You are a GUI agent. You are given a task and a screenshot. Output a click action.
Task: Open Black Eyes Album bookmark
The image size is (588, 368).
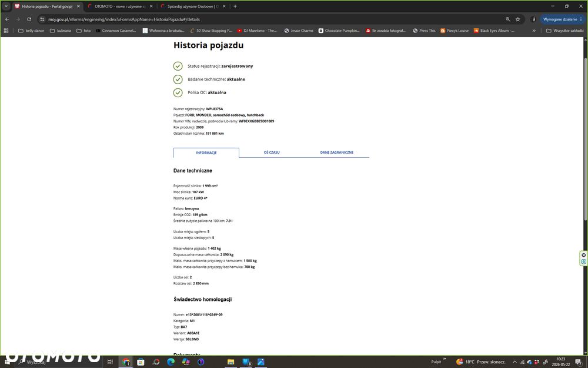[494, 31]
